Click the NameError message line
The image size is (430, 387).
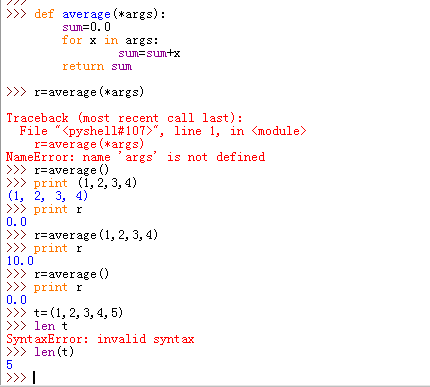coord(136,157)
